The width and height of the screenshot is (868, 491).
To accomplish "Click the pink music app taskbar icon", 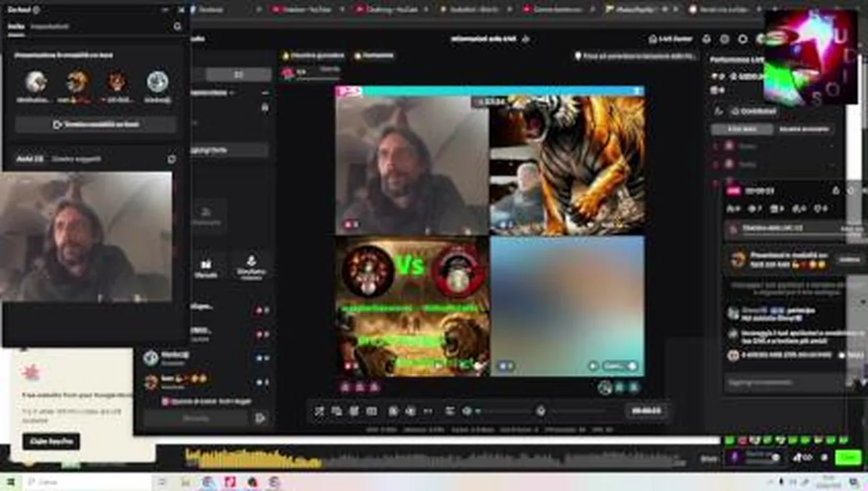I will [x=230, y=482].
